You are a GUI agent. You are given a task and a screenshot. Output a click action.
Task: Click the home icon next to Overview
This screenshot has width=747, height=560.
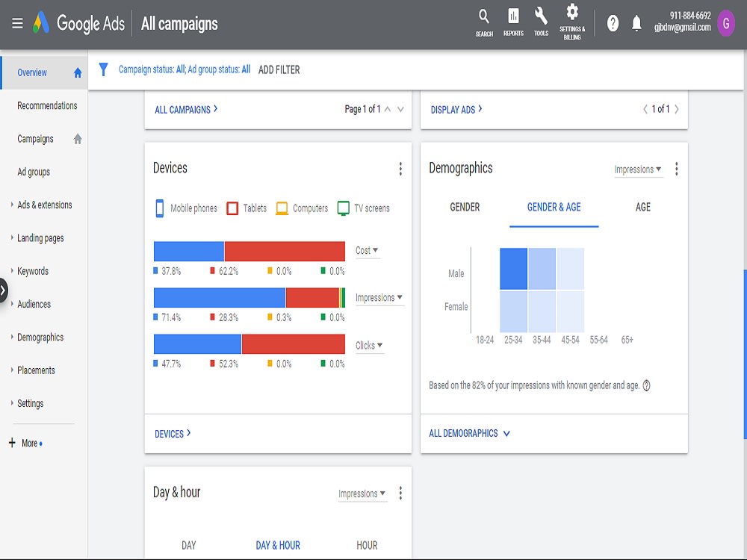pos(78,73)
